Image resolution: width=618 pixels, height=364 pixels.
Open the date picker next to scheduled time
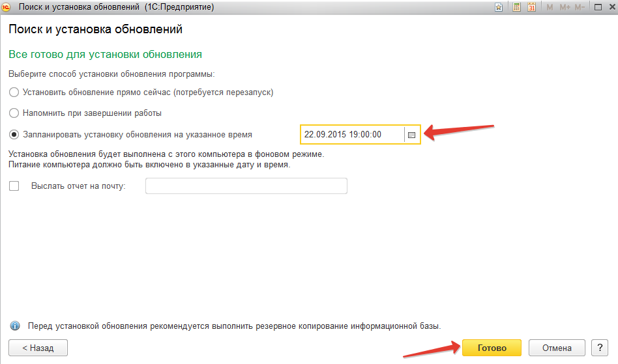point(411,134)
